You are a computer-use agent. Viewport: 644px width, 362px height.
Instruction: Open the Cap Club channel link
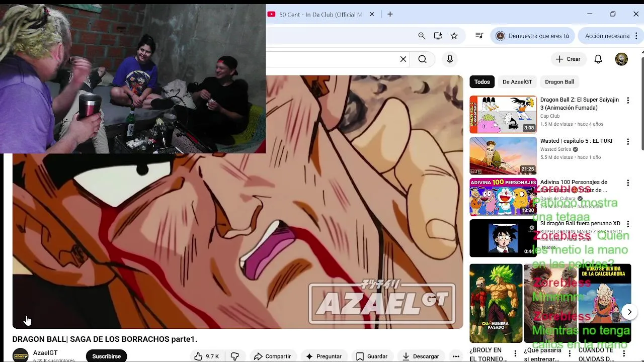[x=550, y=116]
